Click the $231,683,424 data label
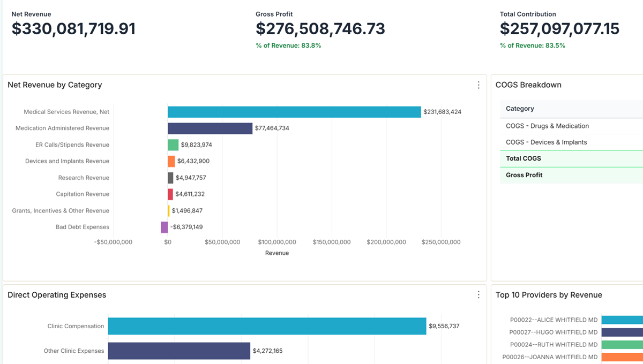The width and height of the screenshot is (643, 364). coord(442,112)
